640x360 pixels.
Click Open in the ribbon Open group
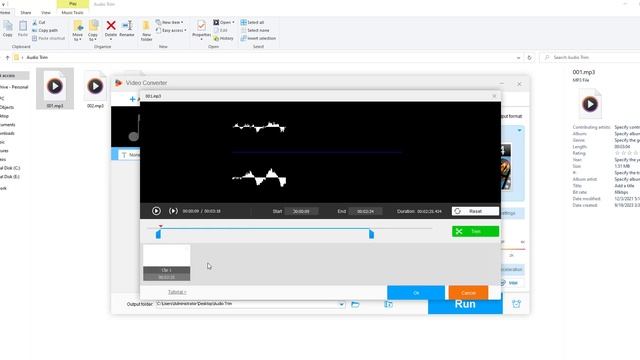coord(224,22)
